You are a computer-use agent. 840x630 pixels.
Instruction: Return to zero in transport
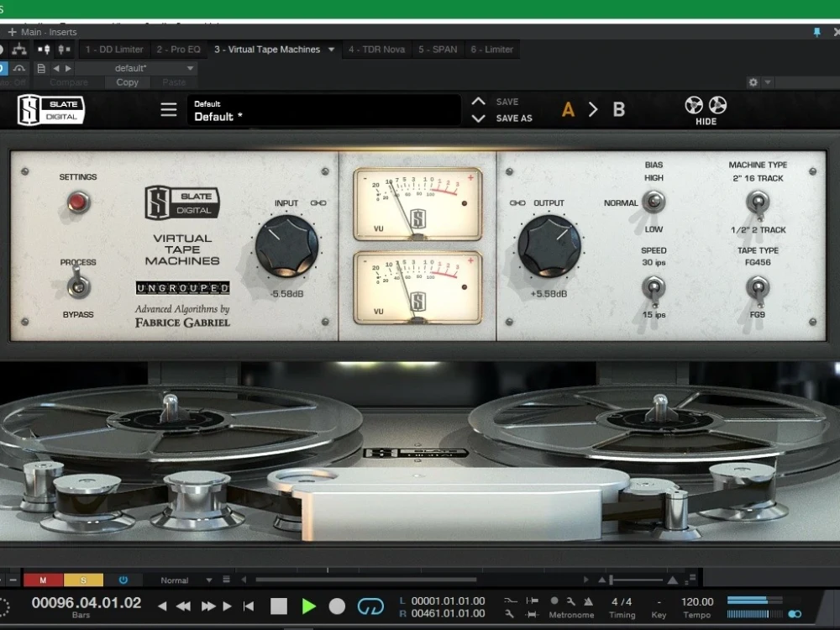pyautogui.click(x=249, y=606)
